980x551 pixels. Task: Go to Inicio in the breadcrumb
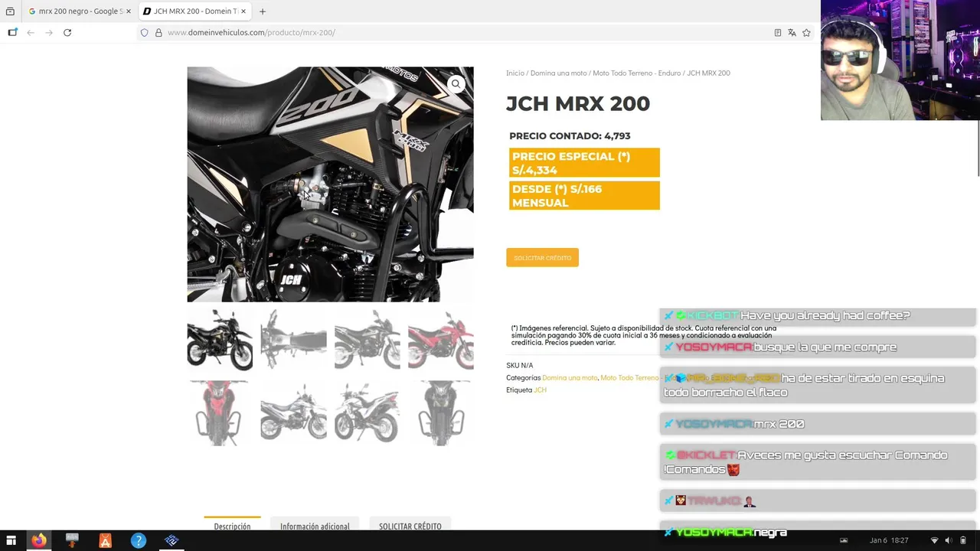pos(515,73)
